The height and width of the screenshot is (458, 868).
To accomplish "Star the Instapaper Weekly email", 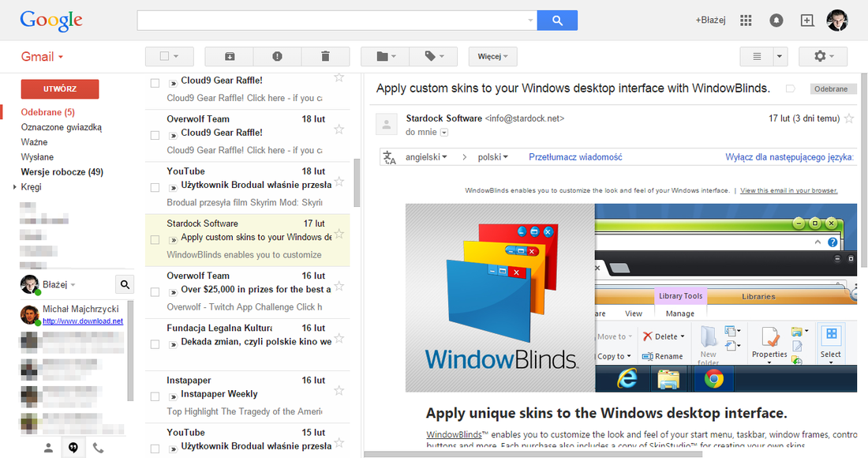I will tap(339, 390).
